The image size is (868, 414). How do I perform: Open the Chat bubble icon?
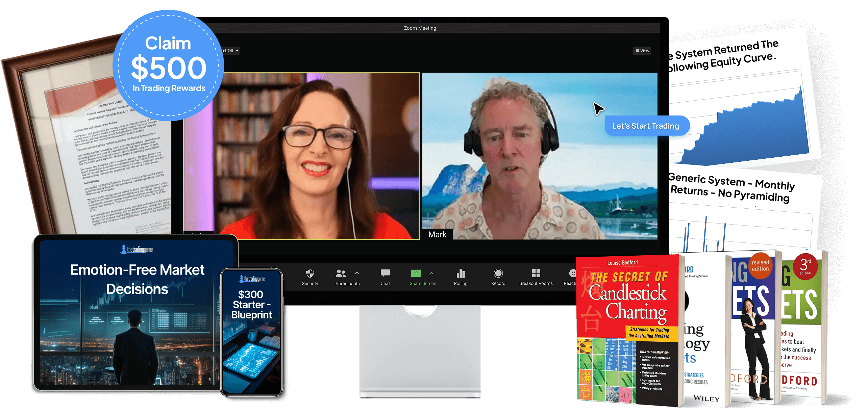[385, 273]
